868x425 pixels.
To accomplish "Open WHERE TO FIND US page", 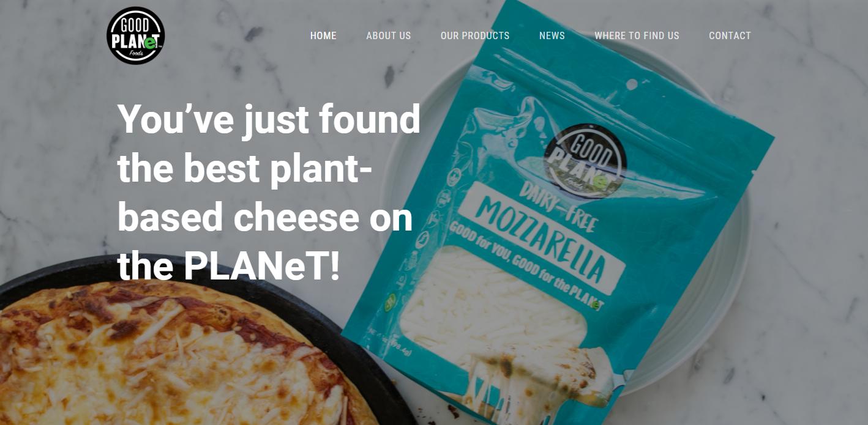I will point(637,35).
